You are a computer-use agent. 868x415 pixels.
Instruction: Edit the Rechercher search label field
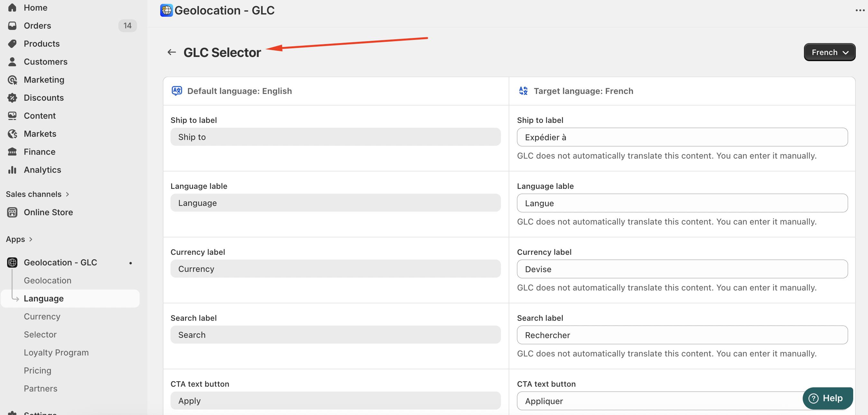click(682, 335)
